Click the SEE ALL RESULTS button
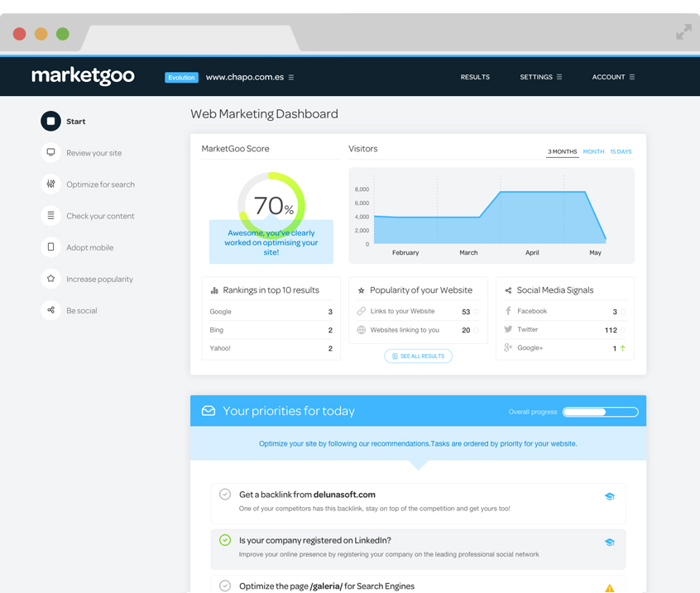This screenshot has width=700, height=593. pyautogui.click(x=418, y=356)
